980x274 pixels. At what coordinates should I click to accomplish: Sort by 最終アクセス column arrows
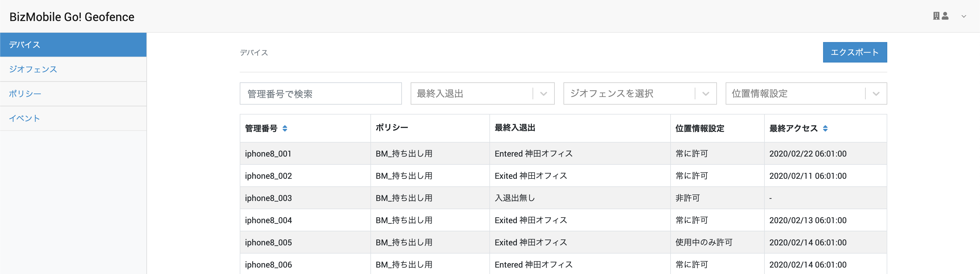tap(825, 129)
